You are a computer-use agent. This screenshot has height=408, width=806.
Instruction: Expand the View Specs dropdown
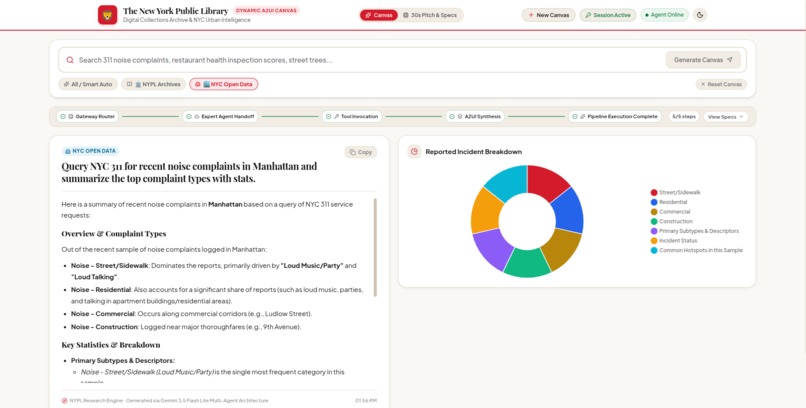point(725,117)
